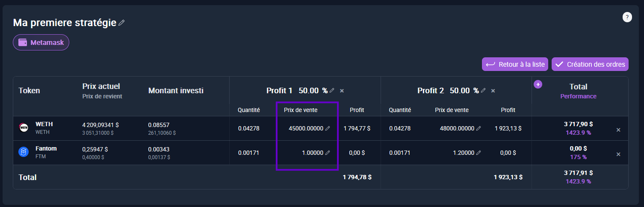644x207 pixels.
Task: Edit WETH Profit 1 sale price 45000
Action: (328, 128)
